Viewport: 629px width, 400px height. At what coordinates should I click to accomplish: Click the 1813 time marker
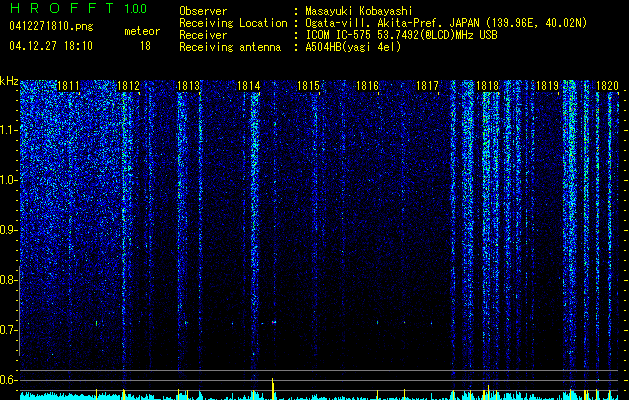(x=189, y=86)
